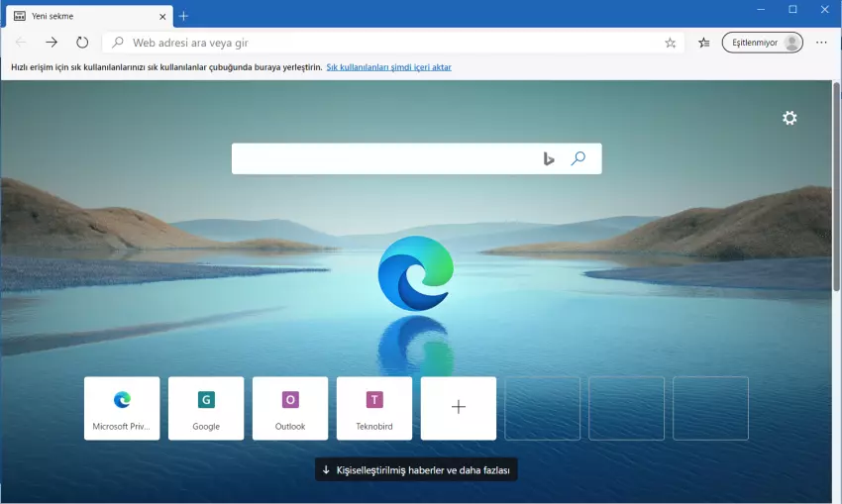The image size is (842, 504).
Task: Click the browser back arrow button
Action: [x=21, y=43]
